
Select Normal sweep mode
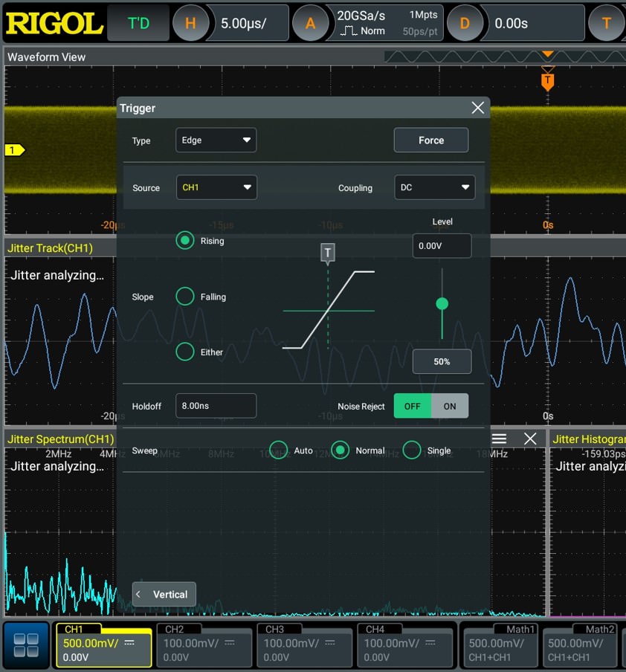(340, 450)
